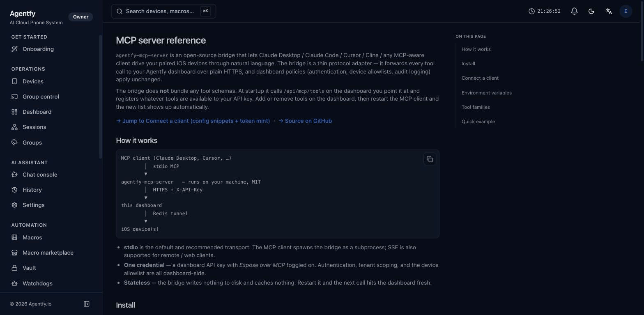Viewport: 644px width, 315px height.
Task: Click the "ON THIS PAGE" label
Action: [x=471, y=37]
